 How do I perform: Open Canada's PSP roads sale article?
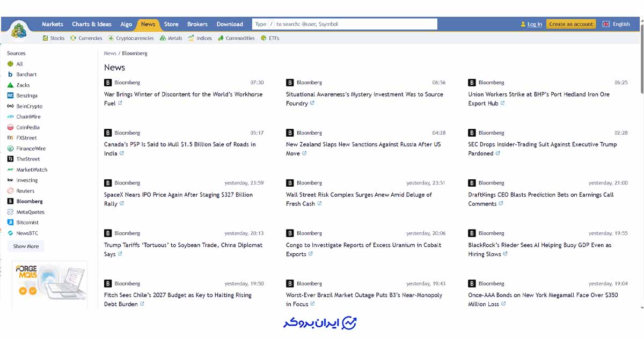point(180,149)
